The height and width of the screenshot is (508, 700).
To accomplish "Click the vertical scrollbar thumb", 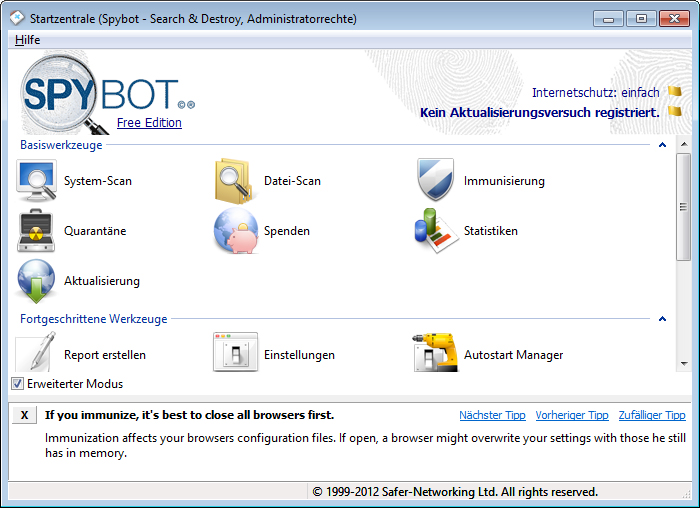I will (x=683, y=207).
